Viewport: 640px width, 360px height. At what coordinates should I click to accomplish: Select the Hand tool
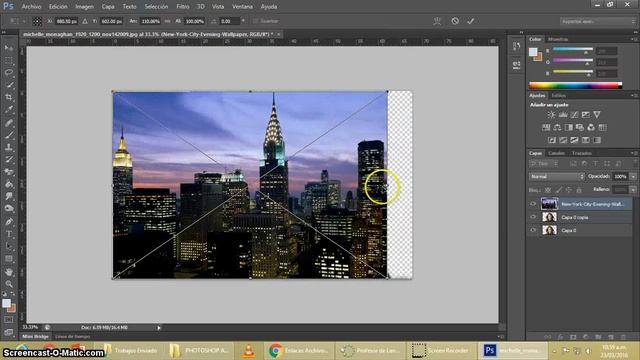pos(9,271)
